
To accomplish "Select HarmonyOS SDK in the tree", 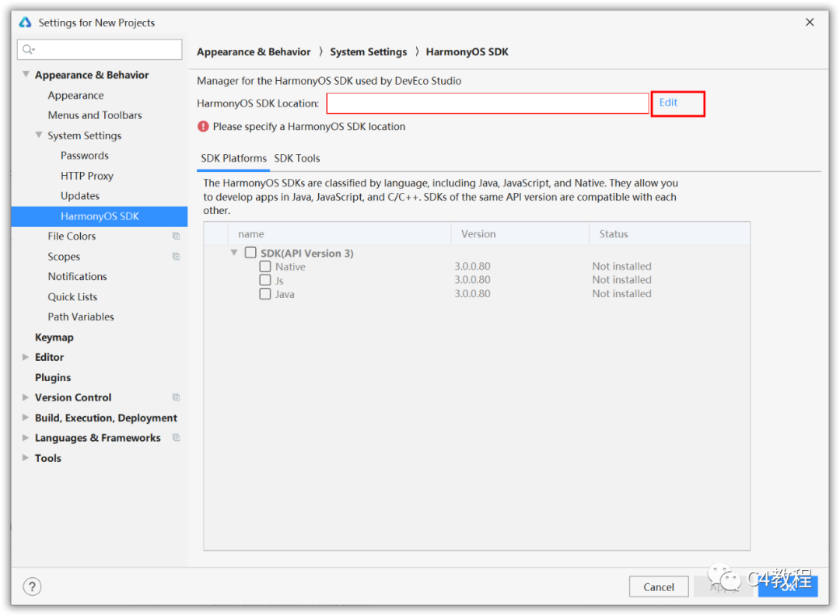I will click(100, 216).
